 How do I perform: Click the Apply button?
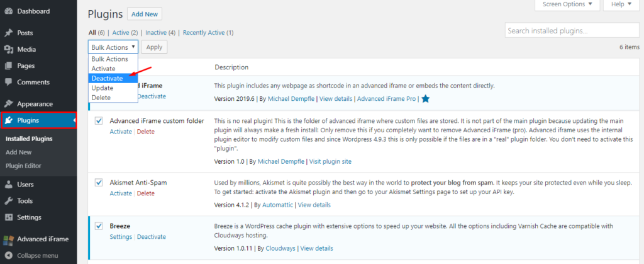pyautogui.click(x=154, y=47)
